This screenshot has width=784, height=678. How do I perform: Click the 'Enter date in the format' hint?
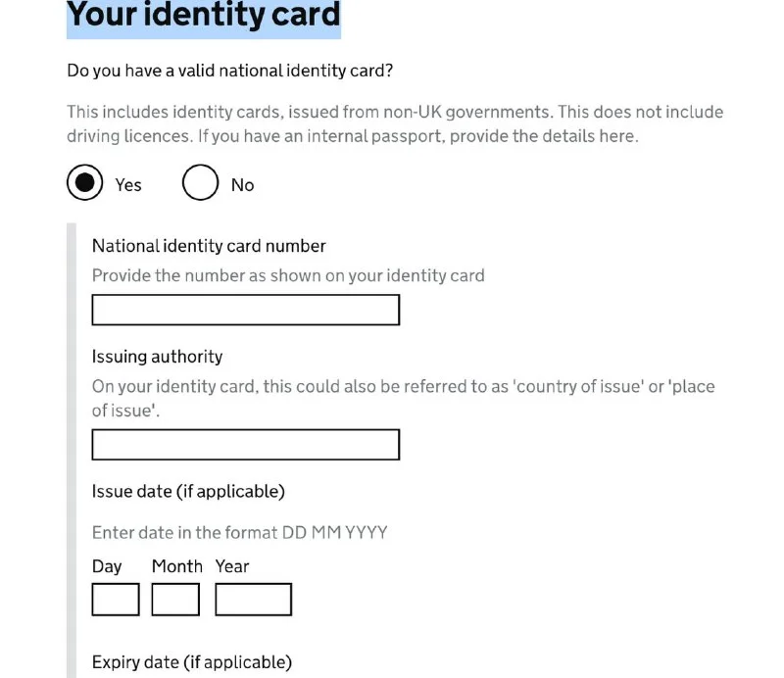pos(239,533)
